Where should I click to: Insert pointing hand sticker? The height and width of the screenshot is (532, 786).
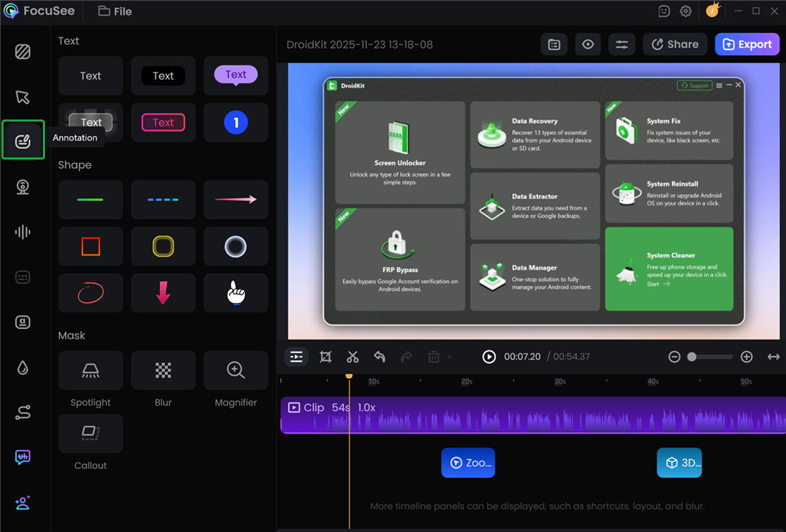pyautogui.click(x=236, y=292)
